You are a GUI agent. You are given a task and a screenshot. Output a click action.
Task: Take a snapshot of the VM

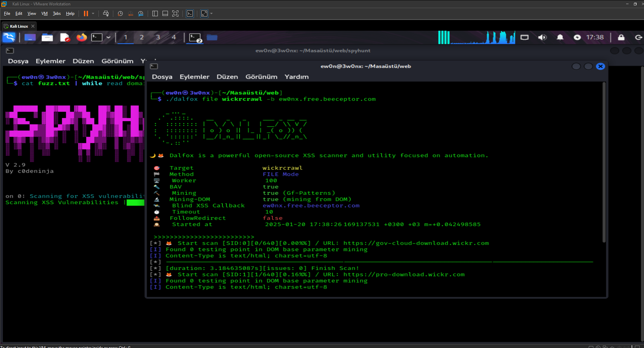click(x=120, y=14)
